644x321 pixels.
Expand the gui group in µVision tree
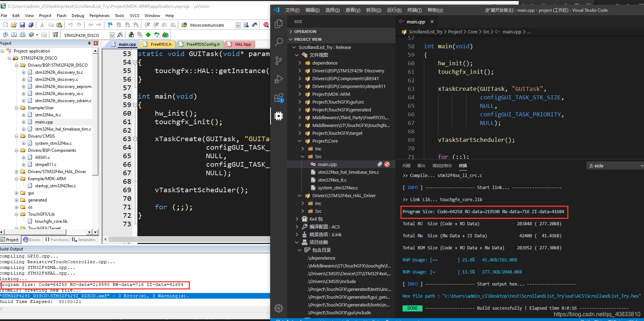(16, 193)
